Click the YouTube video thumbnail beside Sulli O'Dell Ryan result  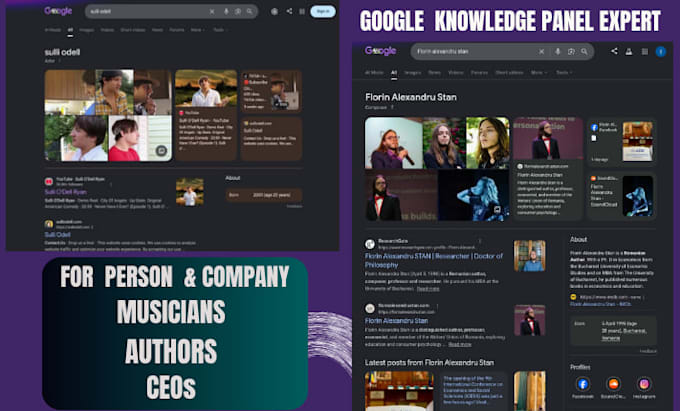point(190,192)
